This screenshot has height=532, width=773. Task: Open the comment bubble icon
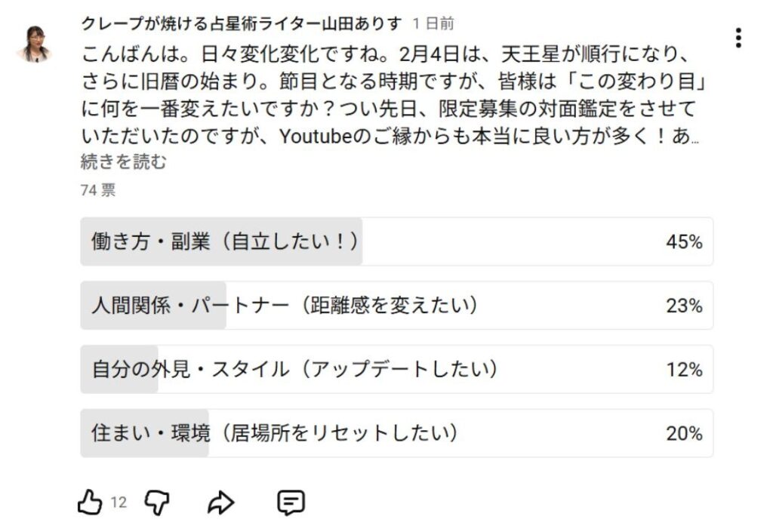[x=291, y=502]
